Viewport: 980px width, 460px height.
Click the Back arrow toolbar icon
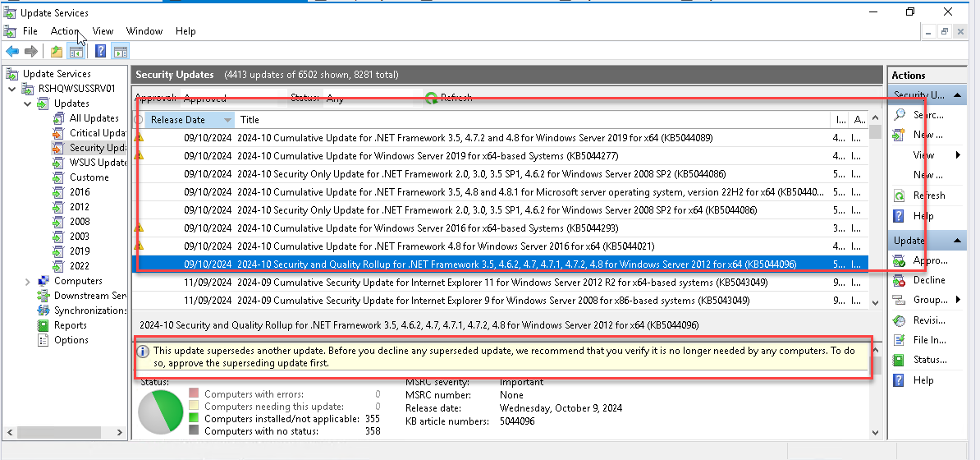pyautogui.click(x=11, y=51)
